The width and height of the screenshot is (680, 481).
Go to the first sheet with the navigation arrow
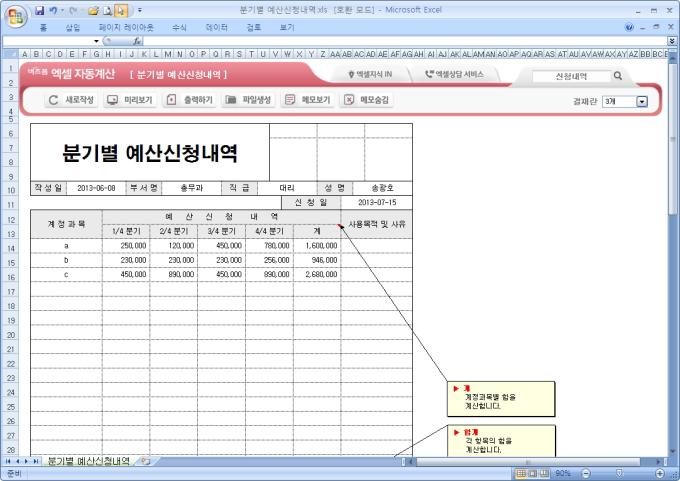coord(8,461)
